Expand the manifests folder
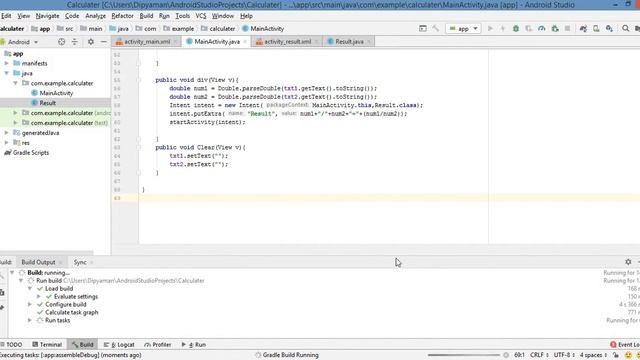Viewport: 640px width, 360px height. 7,63
